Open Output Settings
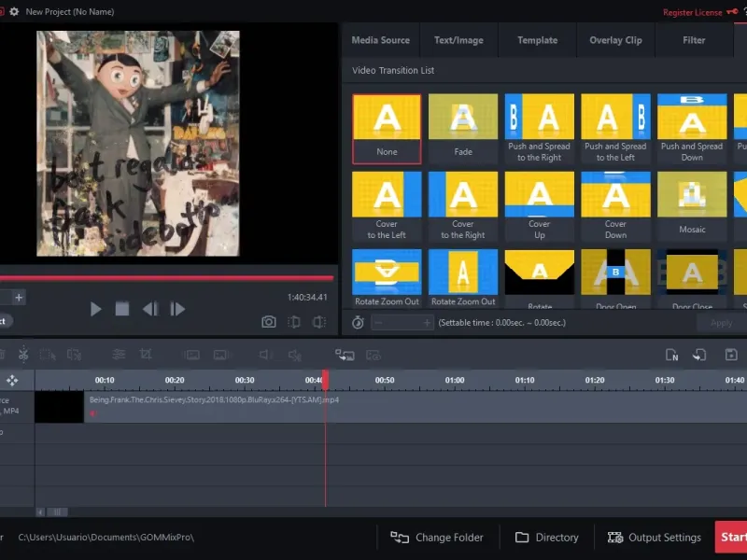Viewport: 747px width, 560px height. point(654,538)
